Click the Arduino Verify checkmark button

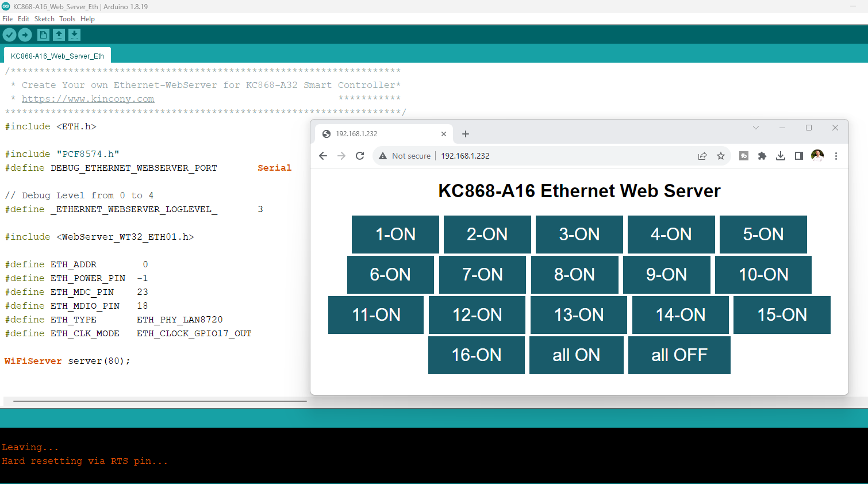pos(9,35)
